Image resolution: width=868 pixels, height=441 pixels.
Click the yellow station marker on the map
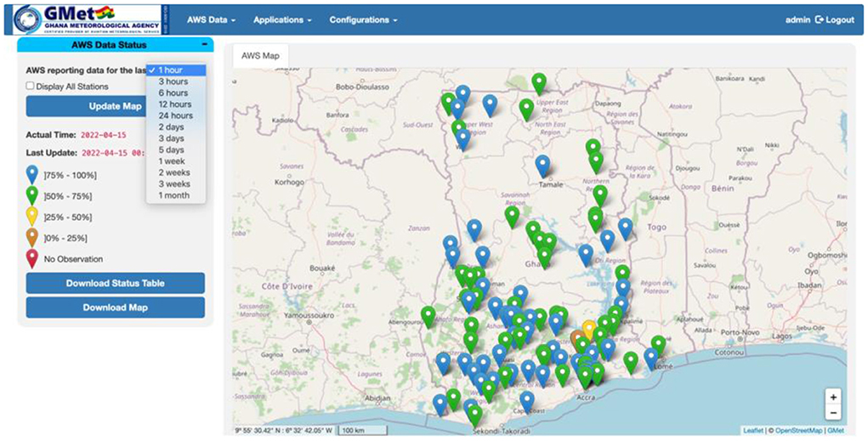589,328
